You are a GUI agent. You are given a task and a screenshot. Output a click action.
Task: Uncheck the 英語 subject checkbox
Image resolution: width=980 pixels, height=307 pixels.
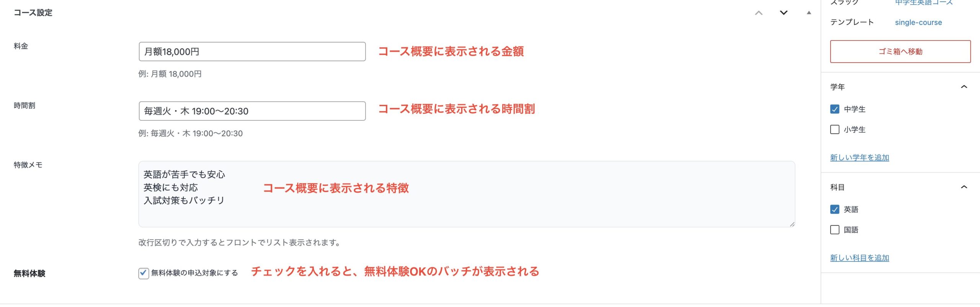(835, 209)
